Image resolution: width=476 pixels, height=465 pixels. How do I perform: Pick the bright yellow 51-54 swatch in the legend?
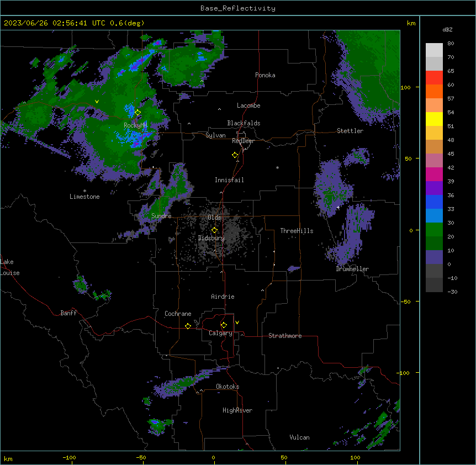coord(434,119)
